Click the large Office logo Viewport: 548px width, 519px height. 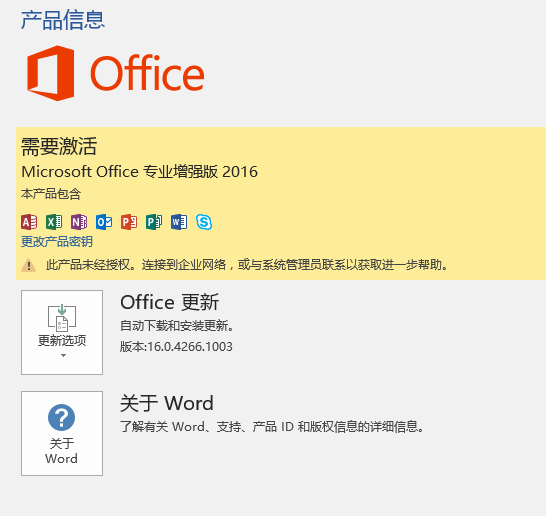pyautogui.click(x=116, y=73)
